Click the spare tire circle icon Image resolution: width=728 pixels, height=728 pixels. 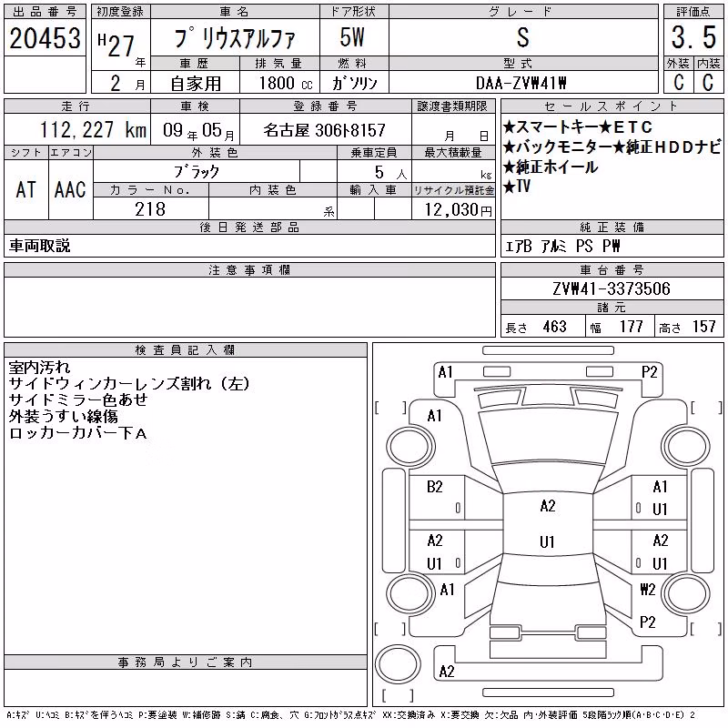click(x=398, y=663)
